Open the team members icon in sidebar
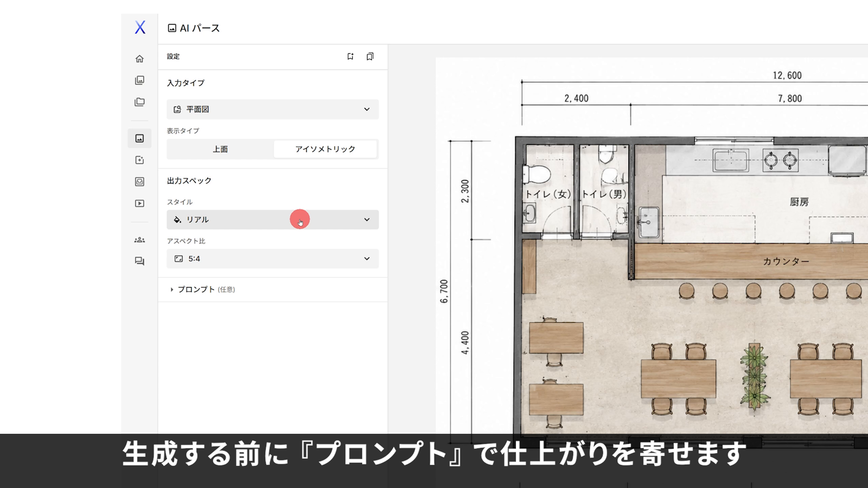Screen dimensions: 868x488 [139, 240]
